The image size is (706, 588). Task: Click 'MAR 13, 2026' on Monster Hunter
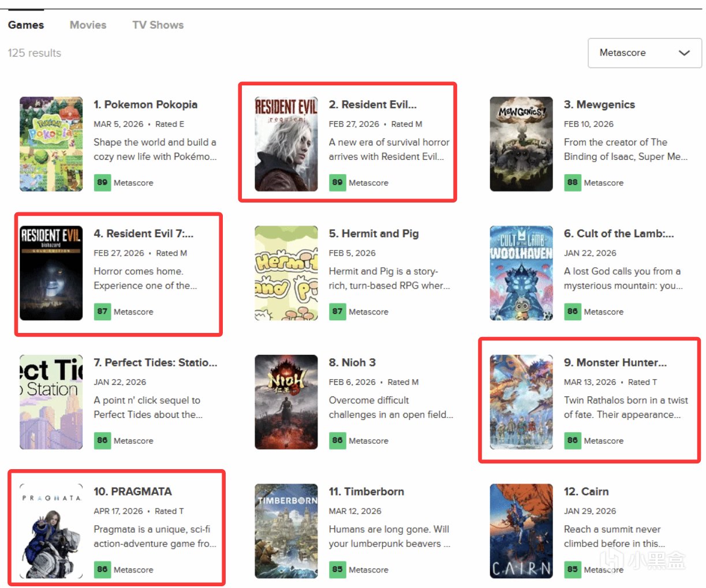point(590,382)
